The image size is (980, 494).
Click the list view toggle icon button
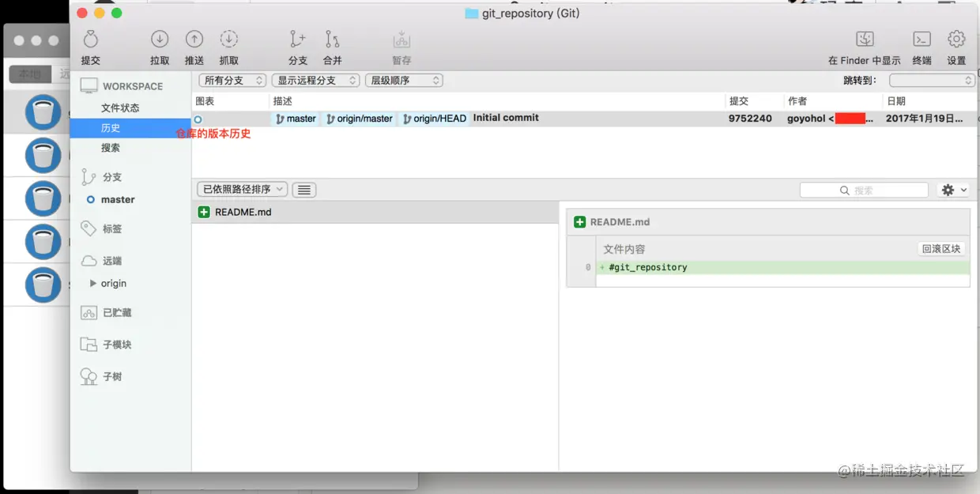[304, 190]
